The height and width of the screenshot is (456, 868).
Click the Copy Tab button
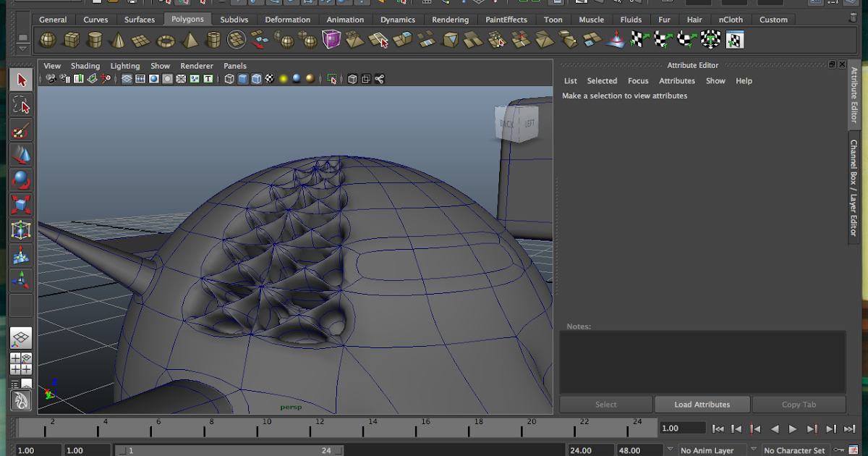(x=799, y=405)
